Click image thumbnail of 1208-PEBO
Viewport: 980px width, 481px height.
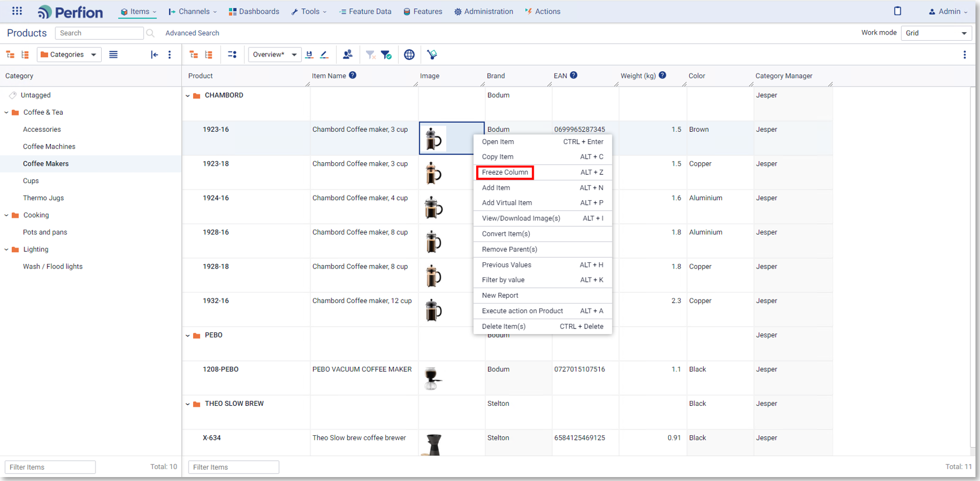click(x=433, y=379)
